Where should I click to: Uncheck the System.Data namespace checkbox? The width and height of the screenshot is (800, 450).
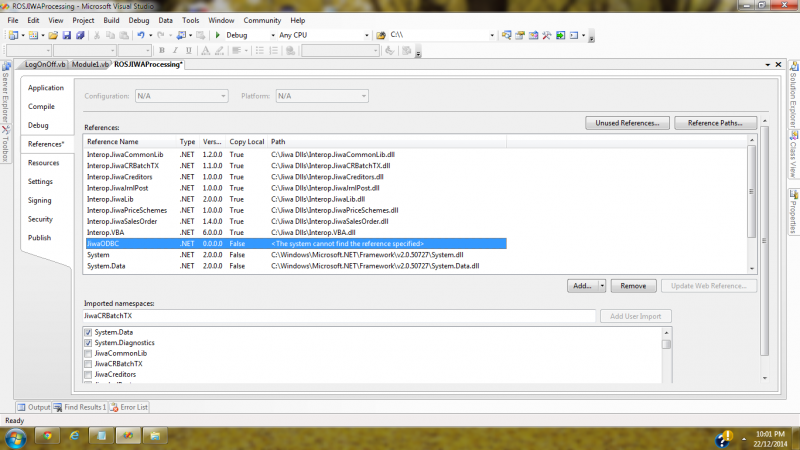[x=89, y=332]
